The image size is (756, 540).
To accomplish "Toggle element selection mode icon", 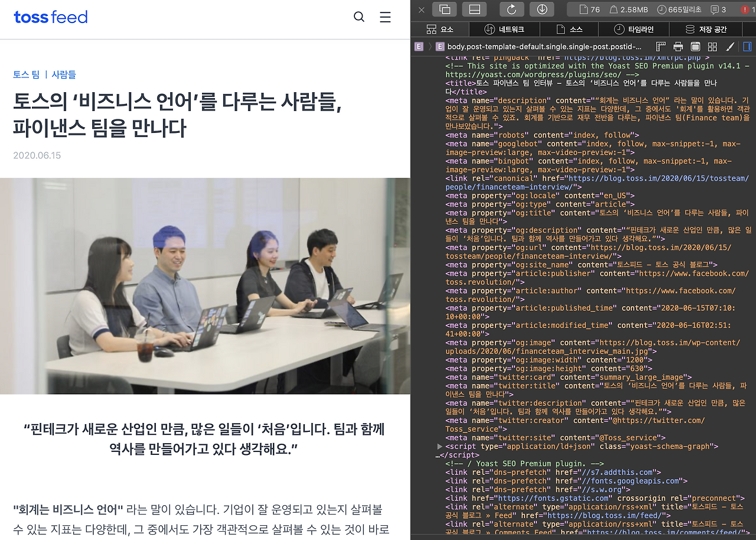I will coord(445,9).
